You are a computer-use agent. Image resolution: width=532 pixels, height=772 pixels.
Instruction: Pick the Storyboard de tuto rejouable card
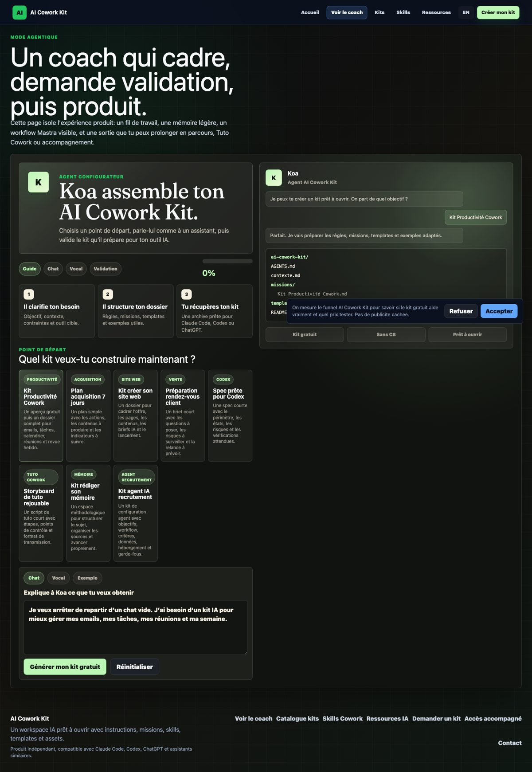[x=41, y=513]
